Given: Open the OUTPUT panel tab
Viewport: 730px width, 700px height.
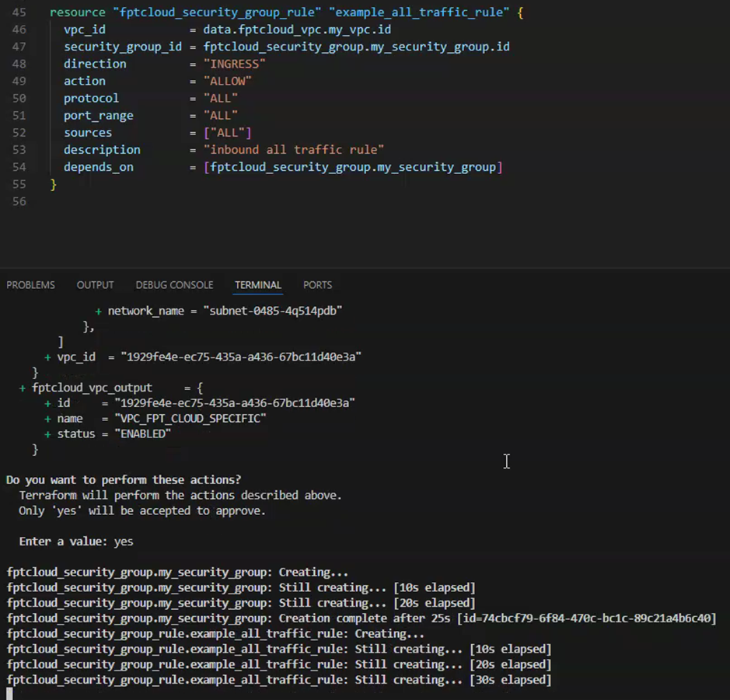Looking at the screenshot, I should (95, 285).
